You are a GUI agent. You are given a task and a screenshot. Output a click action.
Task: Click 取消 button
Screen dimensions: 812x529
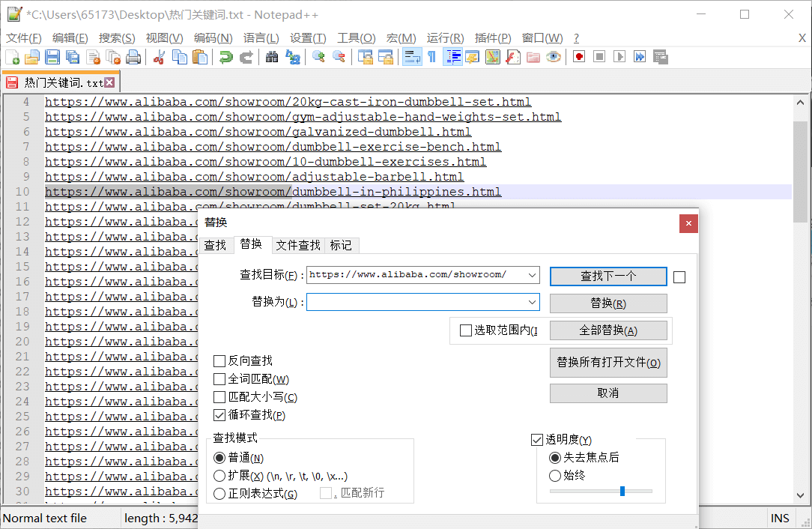pyautogui.click(x=608, y=393)
